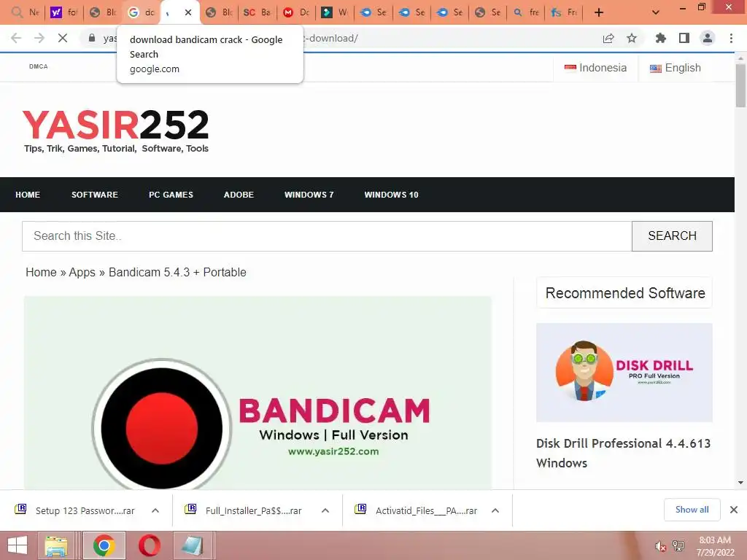This screenshot has height=560, width=747.
Task: Go back using the browser back arrow
Action: click(x=16, y=38)
